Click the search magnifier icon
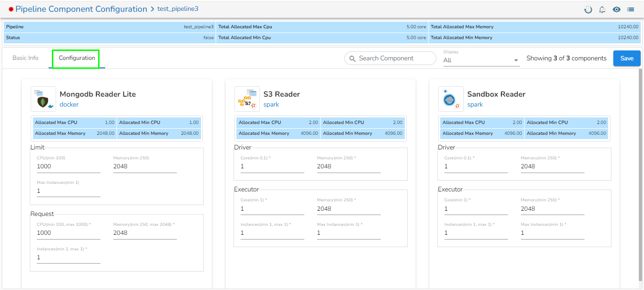The width and height of the screenshot is (644, 290). tap(352, 58)
